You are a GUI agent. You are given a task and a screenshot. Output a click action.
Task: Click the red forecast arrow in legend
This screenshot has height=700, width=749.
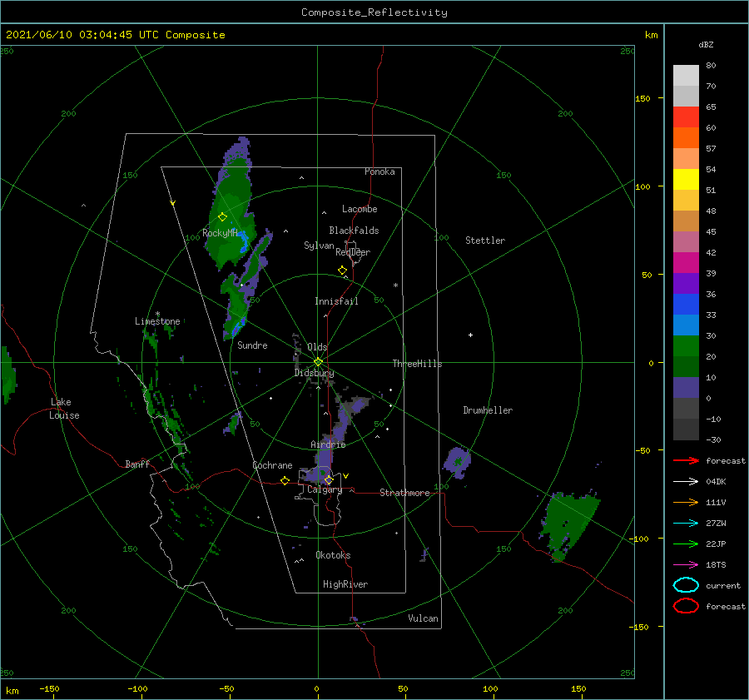click(x=686, y=460)
